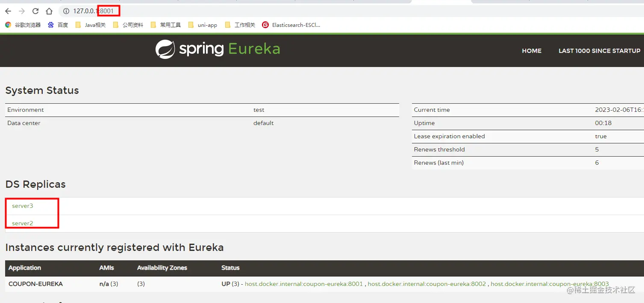The width and height of the screenshot is (644, 303).
Task: Select the current time value 2023-02-06T16
Action: click(x=619, y=110)
